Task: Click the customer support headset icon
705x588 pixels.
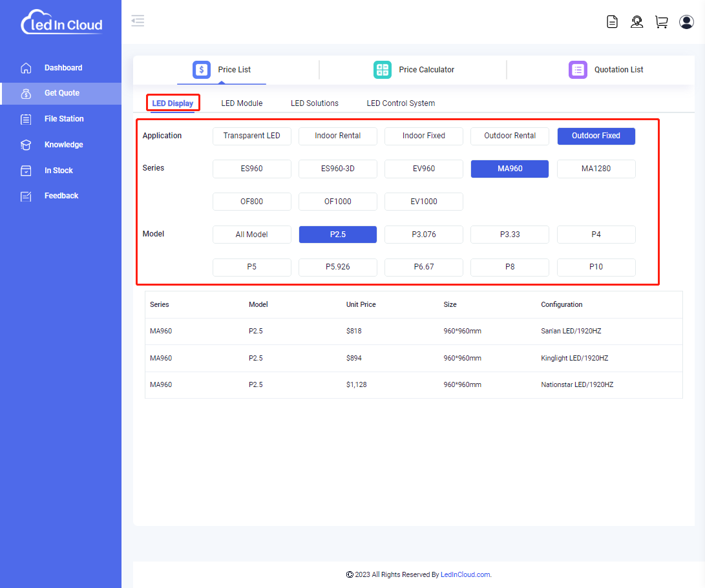Action: 637,22
